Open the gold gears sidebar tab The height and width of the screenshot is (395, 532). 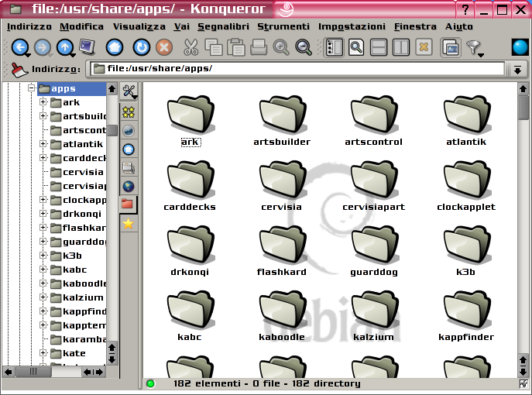point(129,112)
